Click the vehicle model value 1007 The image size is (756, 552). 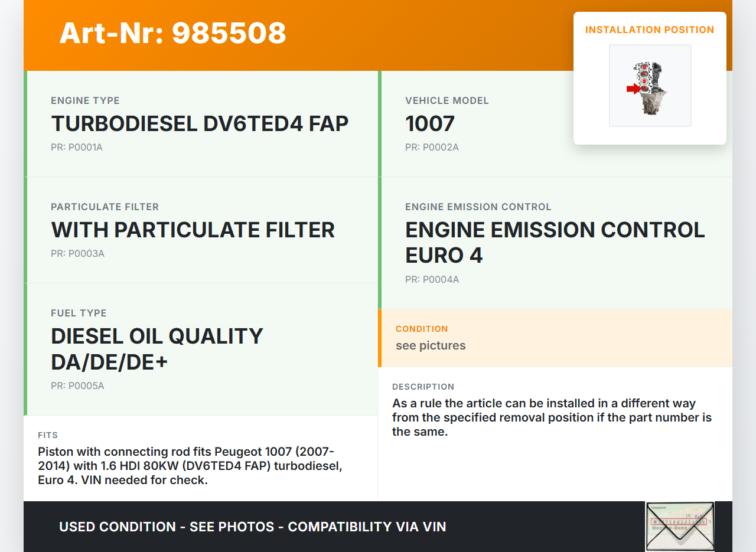(430, 124)
